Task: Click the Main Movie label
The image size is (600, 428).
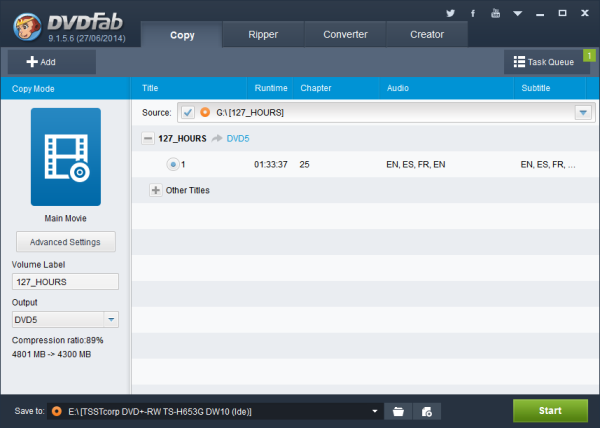Action: click(65, 218)
